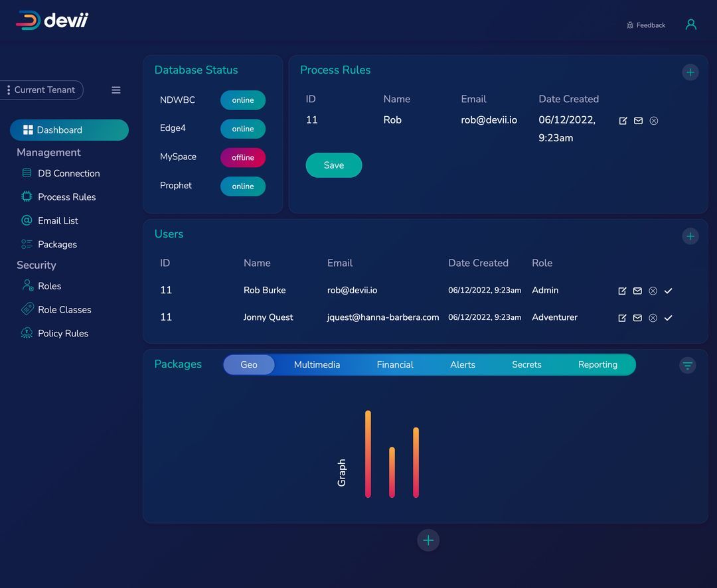717x588 pixels.
Task: Select the Financial packages tab
Action: pyautogui.click(x=395, y=364)
